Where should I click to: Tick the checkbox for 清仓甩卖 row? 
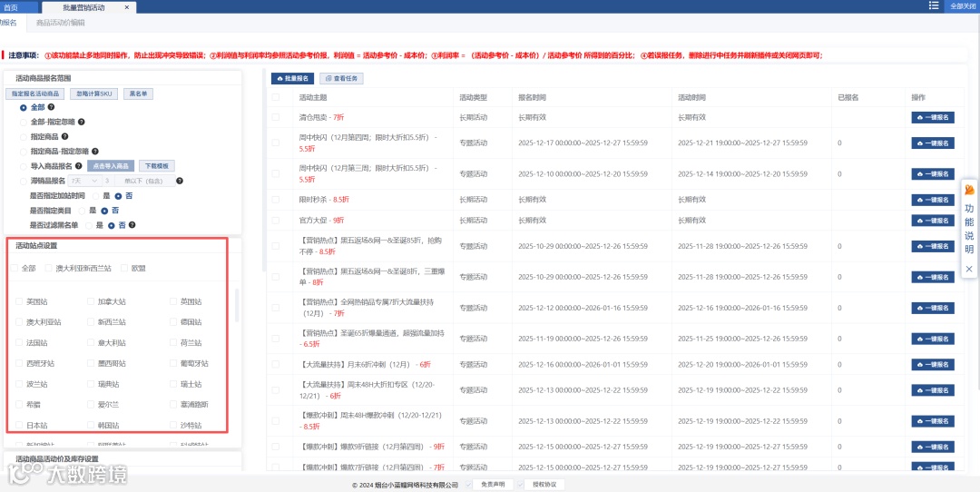276,117
